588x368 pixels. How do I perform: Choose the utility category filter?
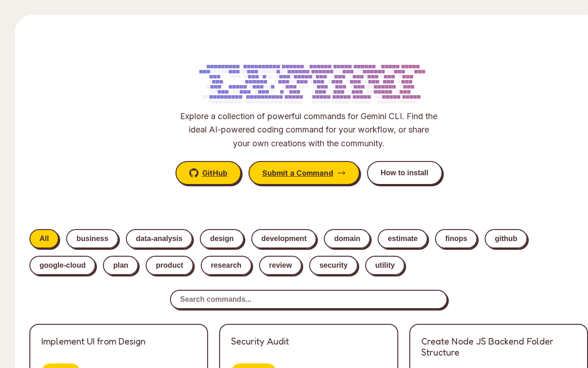tap(385, 265)
